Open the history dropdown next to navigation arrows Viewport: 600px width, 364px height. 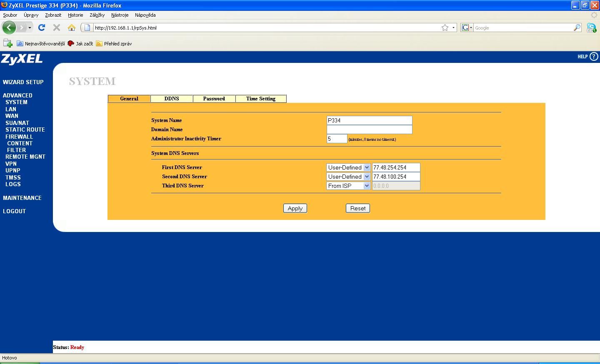(x=30, y=28)
